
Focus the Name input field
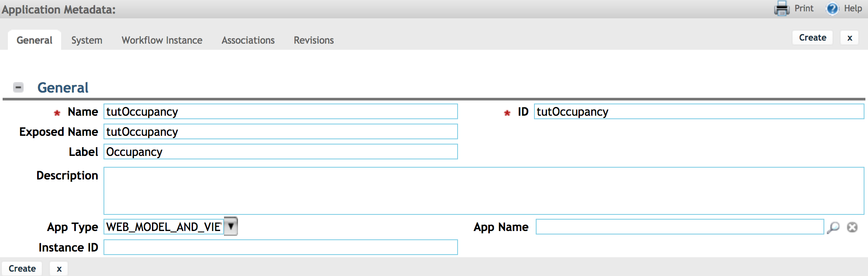click(281, 111)
